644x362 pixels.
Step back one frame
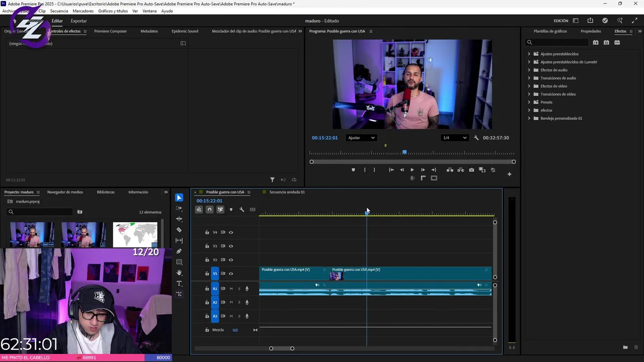[x=401, y=170]
